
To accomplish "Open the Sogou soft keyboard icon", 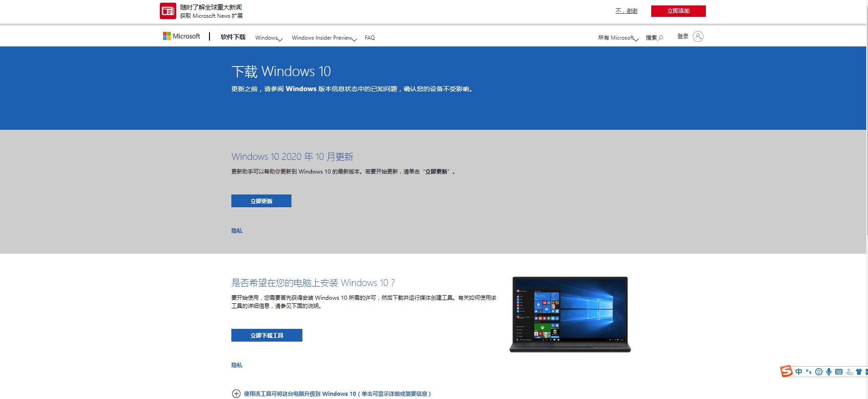I will [839, 372].
